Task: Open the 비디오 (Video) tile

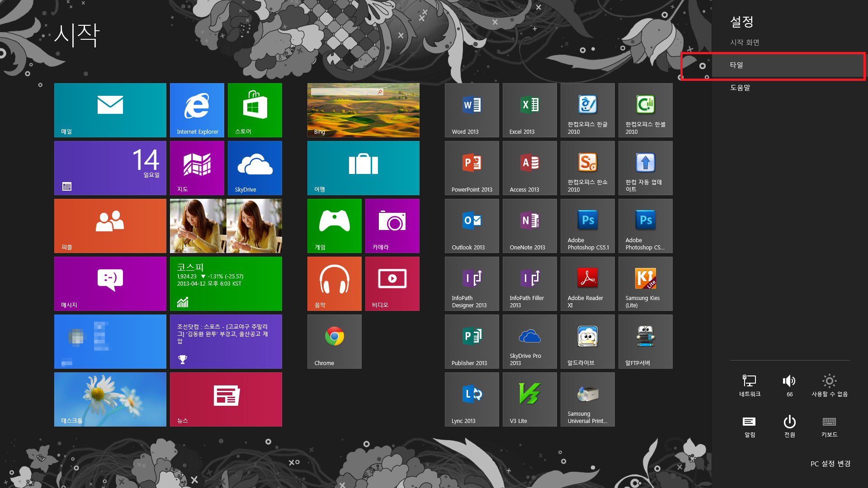Action: [392, 284]
